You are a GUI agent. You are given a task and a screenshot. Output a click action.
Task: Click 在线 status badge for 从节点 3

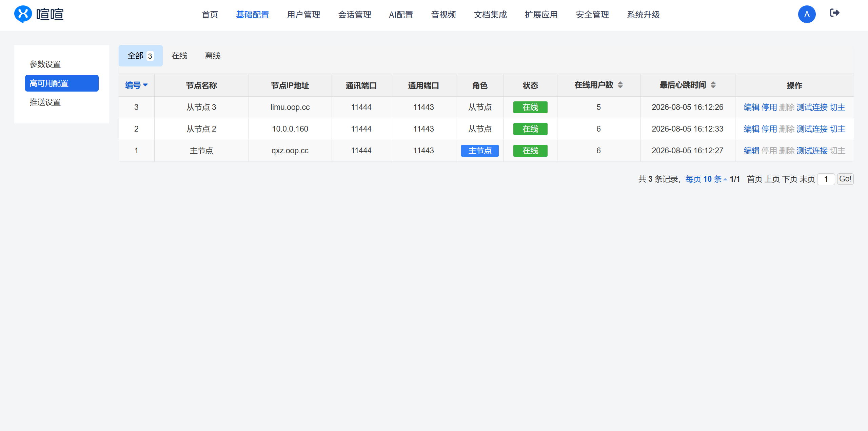click(530, 107)
